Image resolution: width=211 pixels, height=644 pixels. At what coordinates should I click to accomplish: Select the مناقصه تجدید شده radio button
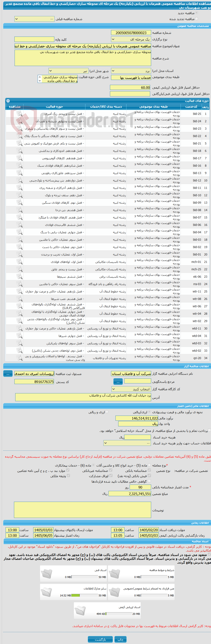coord(196,19)
